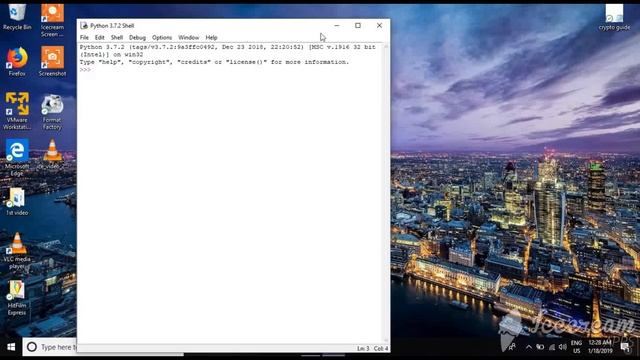Open the Recycle Bin desktop icon
The width and height of the screenshot is (640, 360).
click(x=17, y=17)
